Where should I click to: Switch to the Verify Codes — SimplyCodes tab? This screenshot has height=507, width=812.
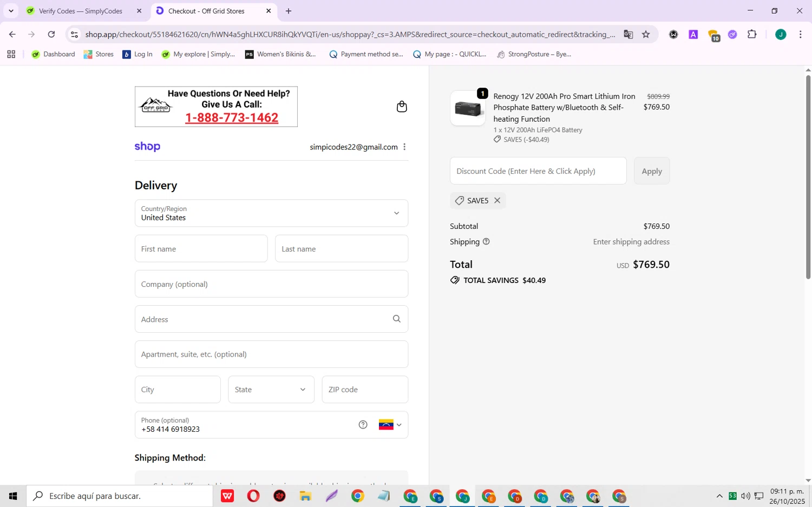(x=81, y=11)
